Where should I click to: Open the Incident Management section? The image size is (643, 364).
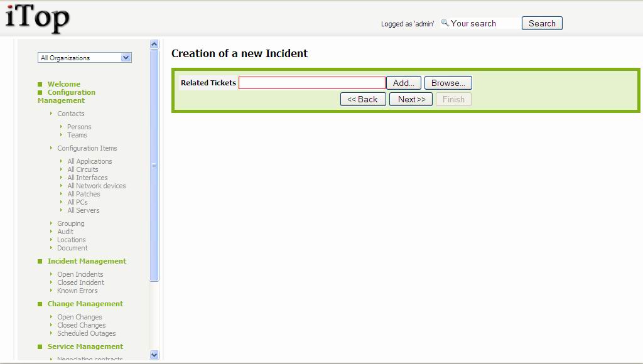click(87, 261)
